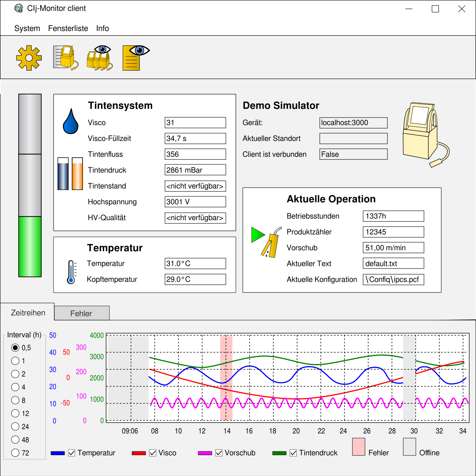The image size is (476, 476).
Task: Click the thermometer icon in Temperatur
Action: click(71, 272)
